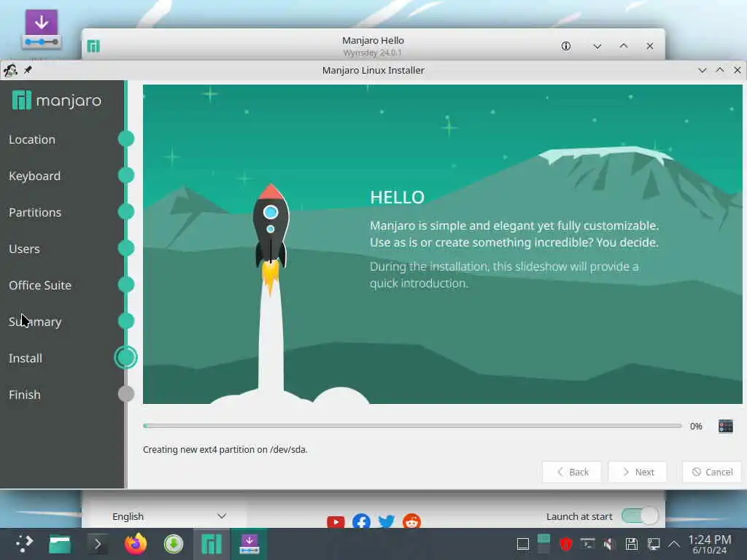Click the pin window icon in installer titlebar
Image resolution: width=747 pixels, height=560 pixels.
[x=28, y=71]
